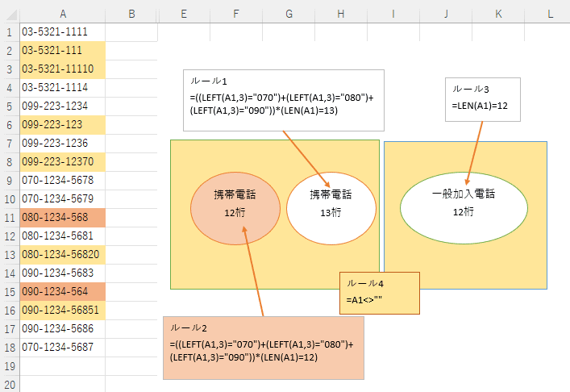Click orange cell 080-1234-568
The image size is (570, 392).
coord(63,218)
